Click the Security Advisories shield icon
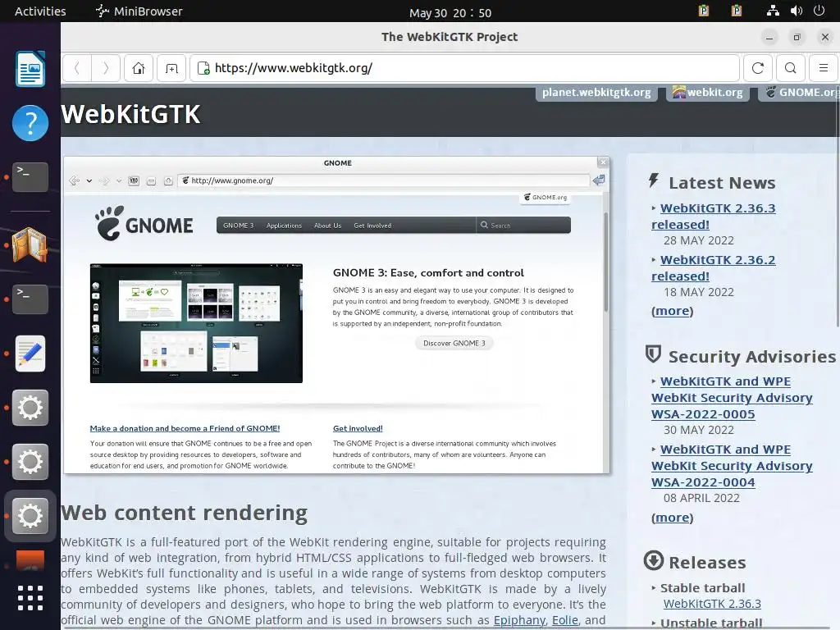840x630 pixels. (653, 354)
